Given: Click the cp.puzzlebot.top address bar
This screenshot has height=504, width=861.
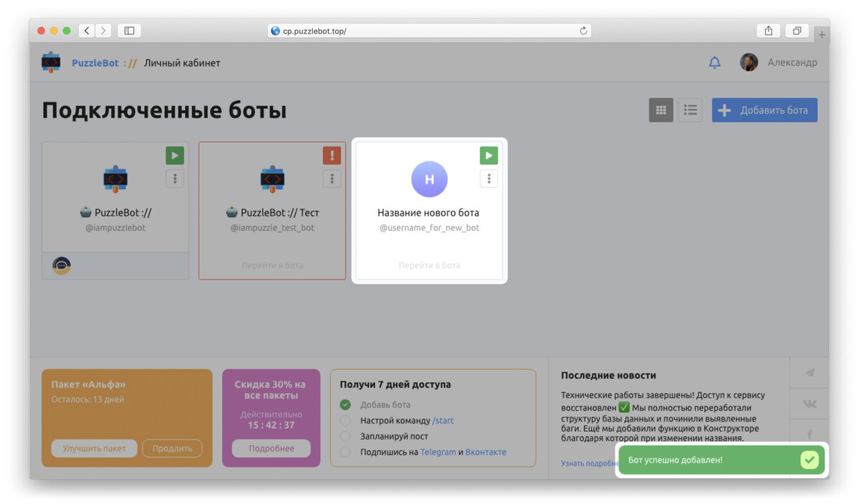Looking at the screenshot, I should pos(430,31).
